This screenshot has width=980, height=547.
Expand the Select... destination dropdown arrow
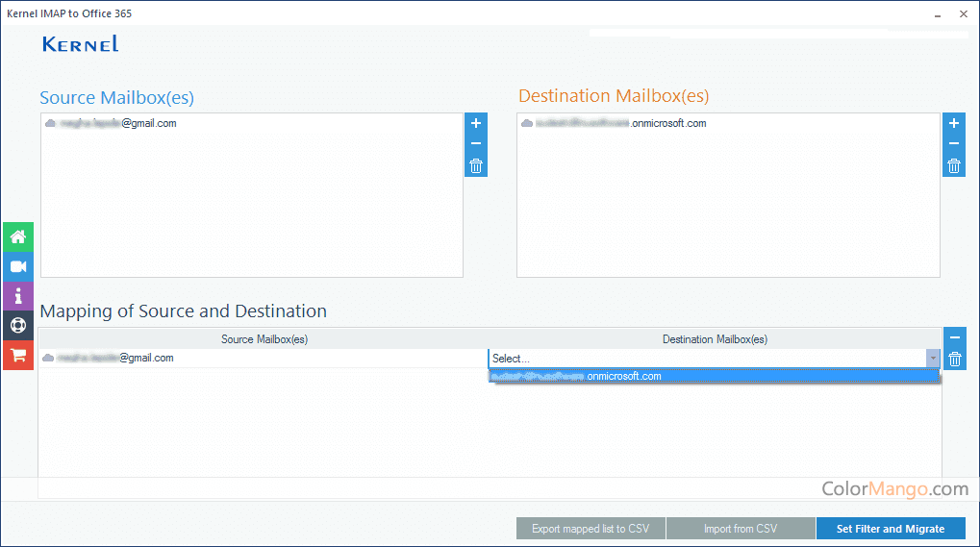coord(932,359)
